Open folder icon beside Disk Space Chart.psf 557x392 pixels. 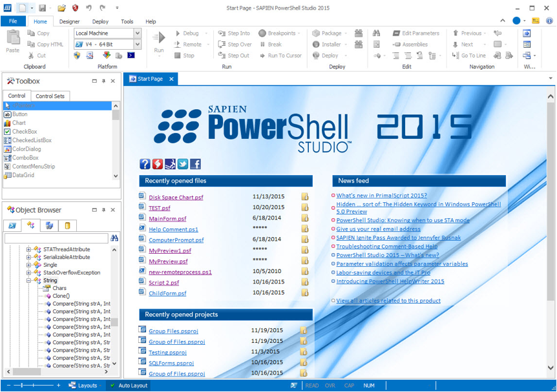(x=304, y=197)
